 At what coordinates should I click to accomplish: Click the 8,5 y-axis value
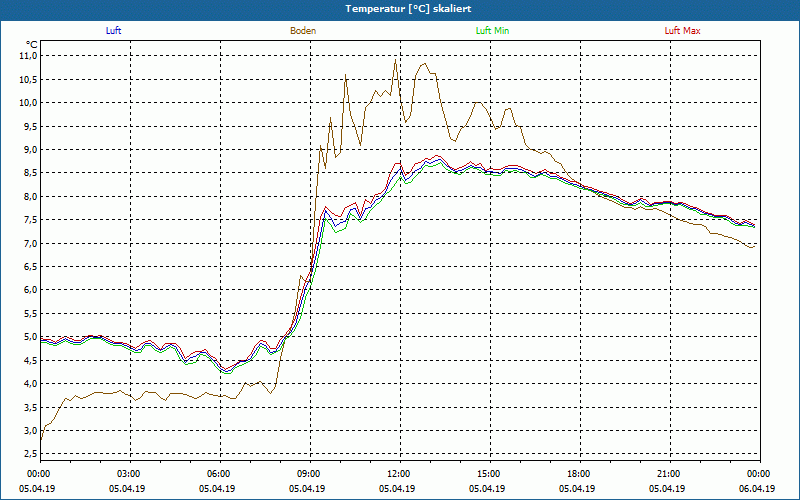[31, 173]
